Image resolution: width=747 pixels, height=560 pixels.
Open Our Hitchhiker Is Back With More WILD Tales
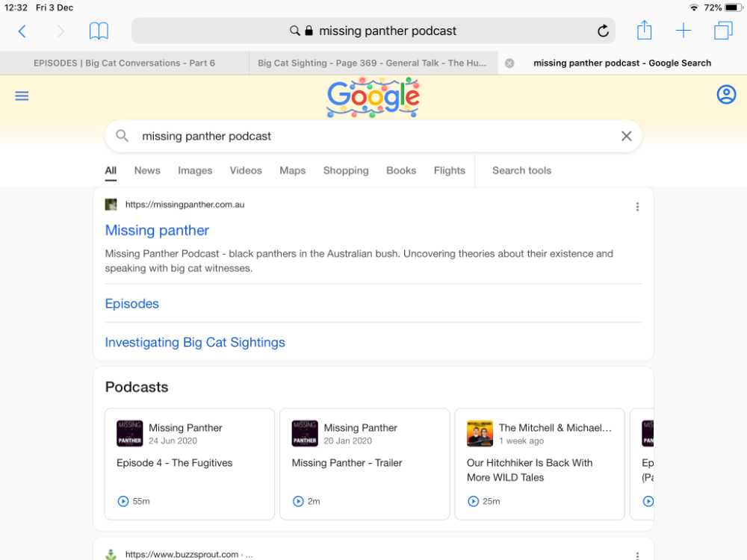tap(530, 470)
